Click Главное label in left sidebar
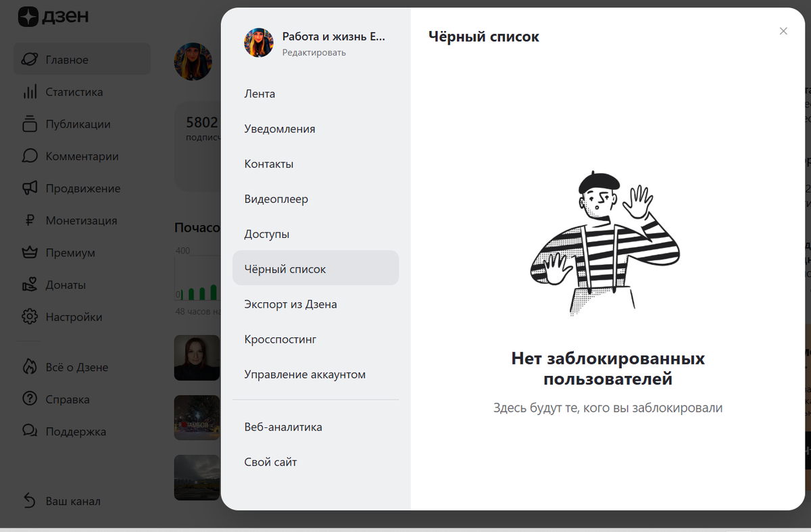This screenshot has width=811, height=532. 67,60
